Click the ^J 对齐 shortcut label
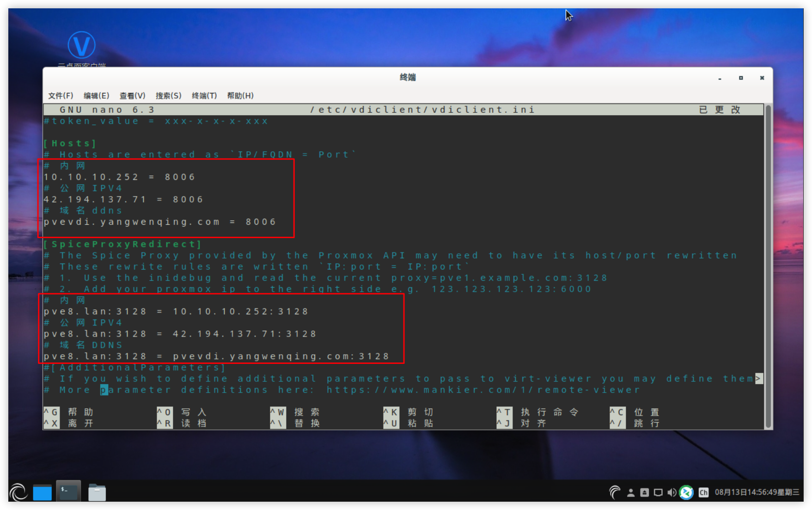The width and height of the screenshot is (812, 510). click(x=521, y=423)
